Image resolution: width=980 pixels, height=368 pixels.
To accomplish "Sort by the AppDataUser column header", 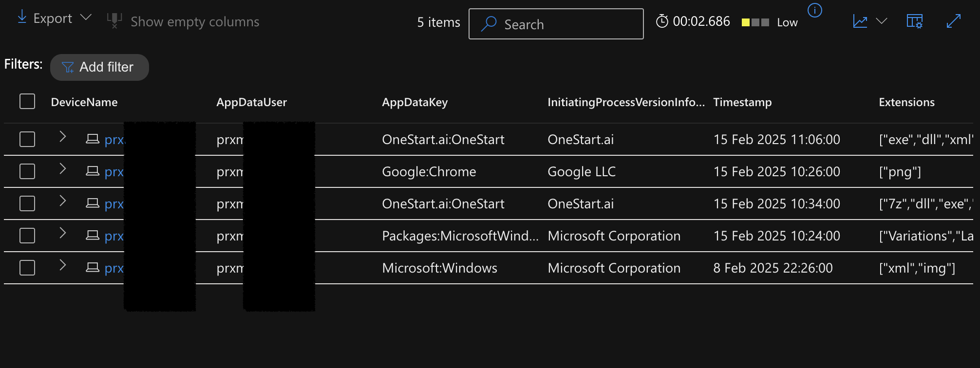I will click(x=252, y=102).
